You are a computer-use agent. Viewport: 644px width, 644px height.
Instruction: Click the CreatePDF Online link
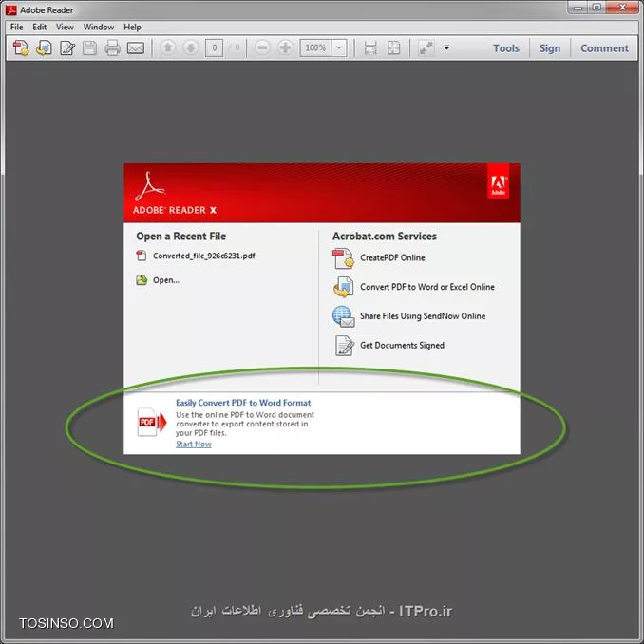[392, 257]
